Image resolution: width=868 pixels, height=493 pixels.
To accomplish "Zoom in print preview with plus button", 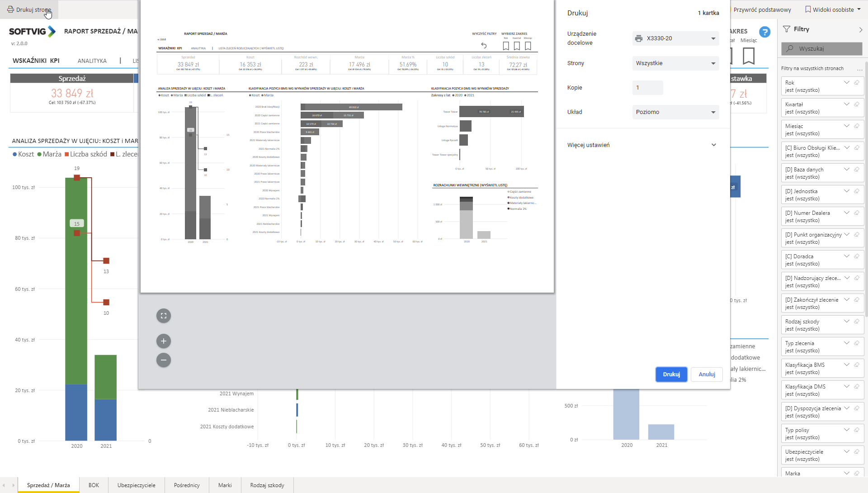I will (164, 341).
